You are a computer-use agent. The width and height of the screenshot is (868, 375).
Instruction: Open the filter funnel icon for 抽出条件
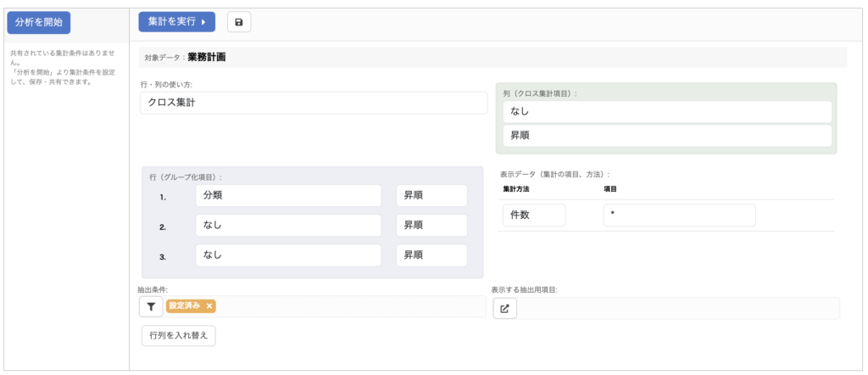click(151, 307)
